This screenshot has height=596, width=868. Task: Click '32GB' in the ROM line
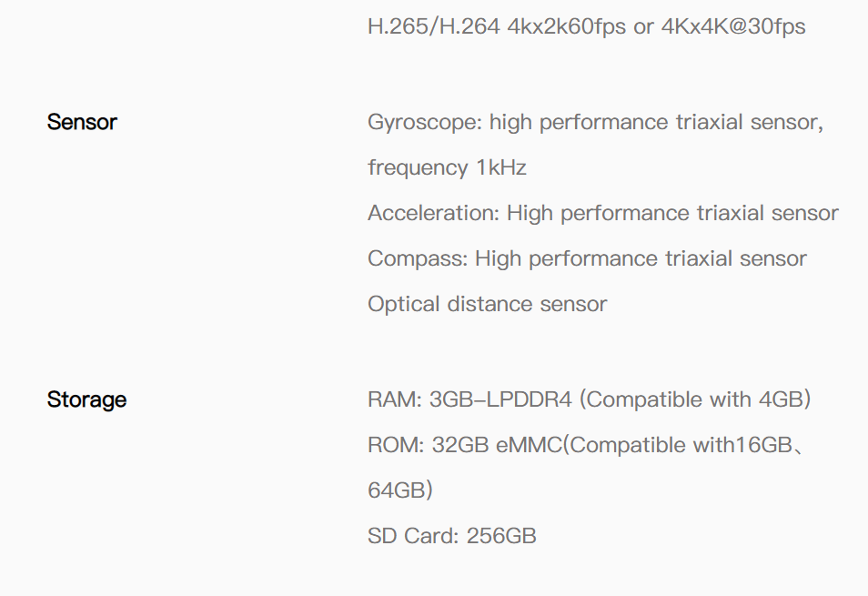(x=460, y=445)
